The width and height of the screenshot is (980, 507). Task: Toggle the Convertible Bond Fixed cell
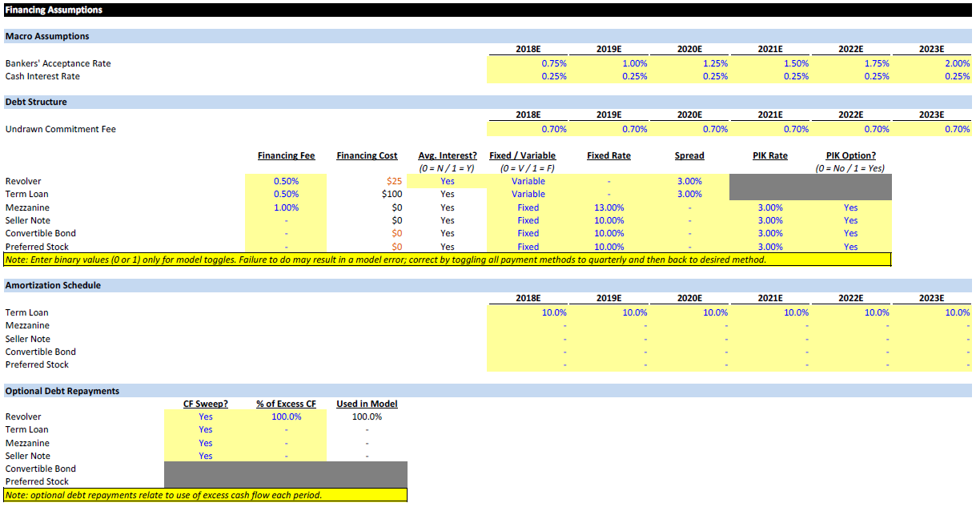[528, 233]
